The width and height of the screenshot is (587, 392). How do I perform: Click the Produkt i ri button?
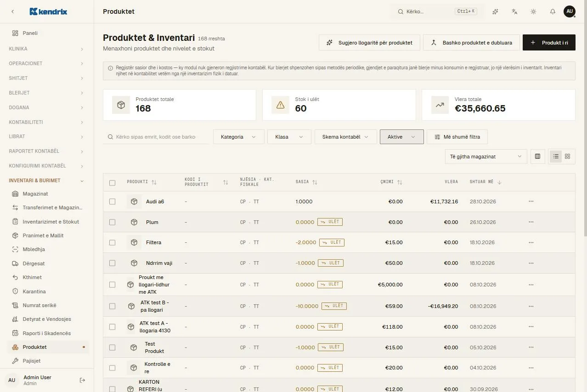tap(549, 43)
